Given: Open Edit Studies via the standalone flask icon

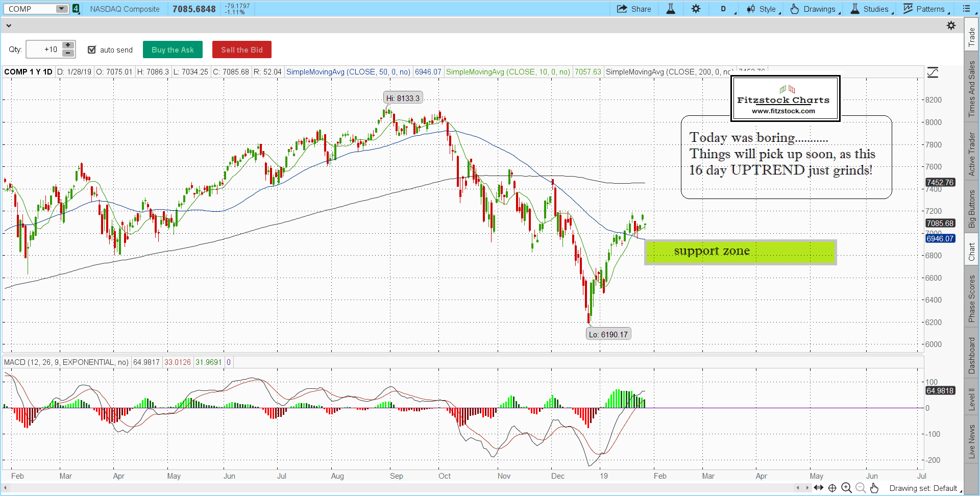Looking at the screenshot, I should tap(671, 9).
